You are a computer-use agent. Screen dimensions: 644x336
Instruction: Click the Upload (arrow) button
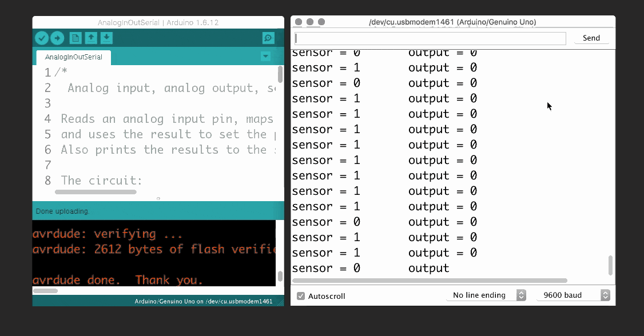coord(57,38)
